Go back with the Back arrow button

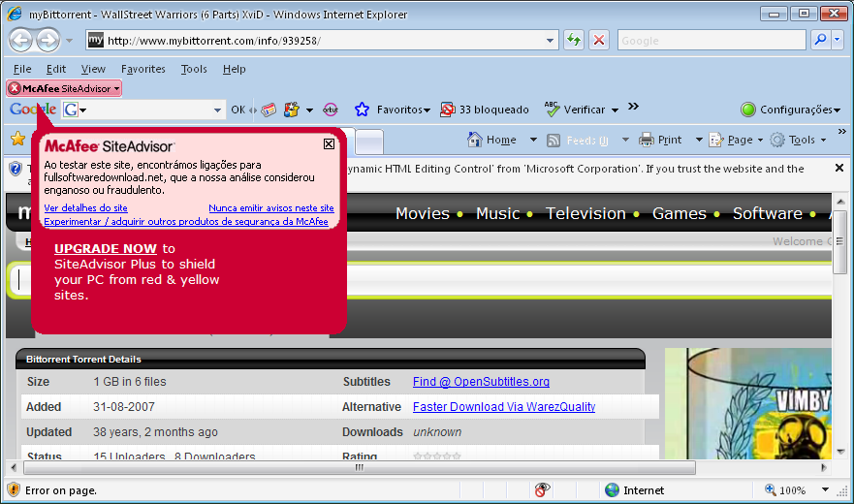click(20, 41)
